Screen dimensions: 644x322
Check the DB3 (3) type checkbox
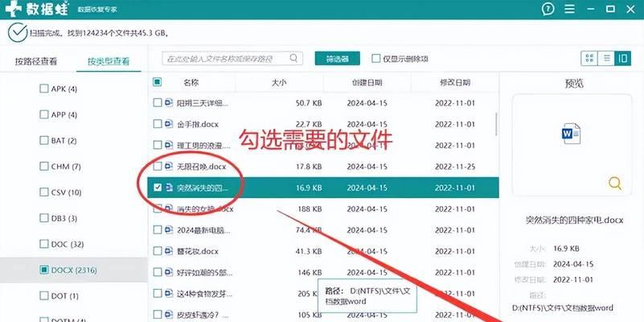[x=44, y=218]
